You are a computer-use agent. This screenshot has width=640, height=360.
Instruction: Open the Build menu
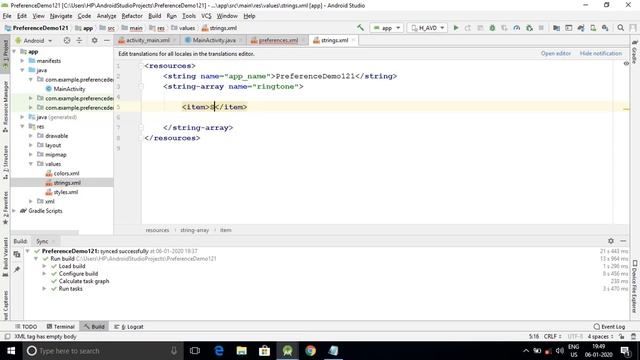tap(154, 16)
